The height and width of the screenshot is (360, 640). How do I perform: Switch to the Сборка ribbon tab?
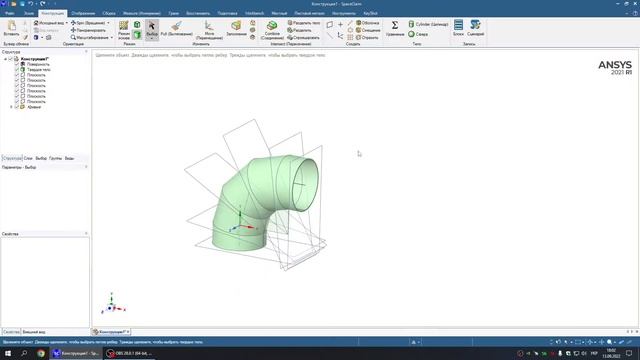click(109, 13)
